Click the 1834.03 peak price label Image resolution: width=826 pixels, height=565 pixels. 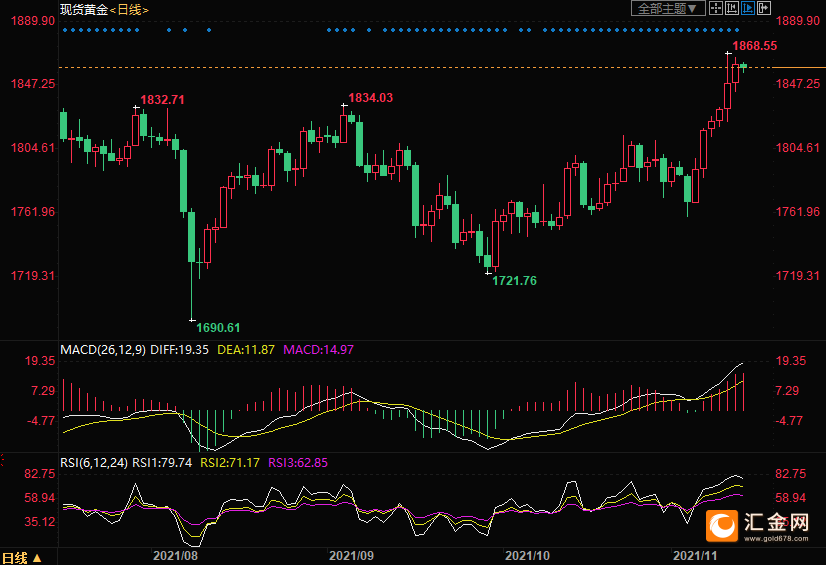370,97
